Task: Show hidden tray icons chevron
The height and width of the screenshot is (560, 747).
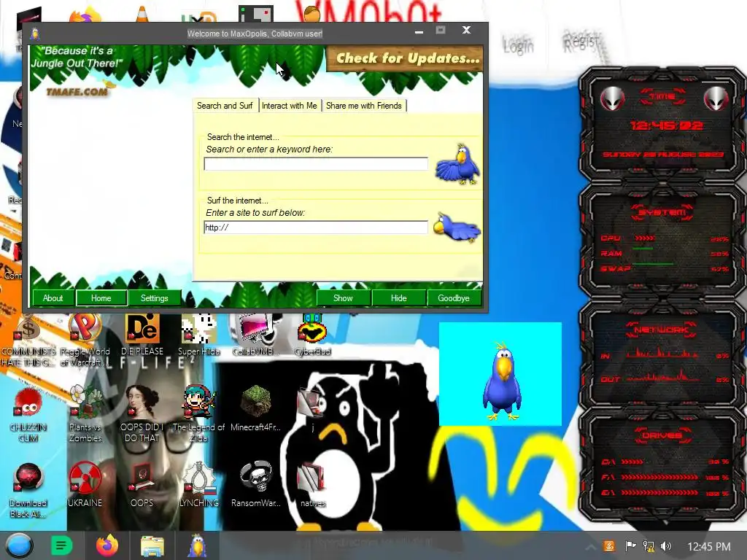Action: [589, 547]
